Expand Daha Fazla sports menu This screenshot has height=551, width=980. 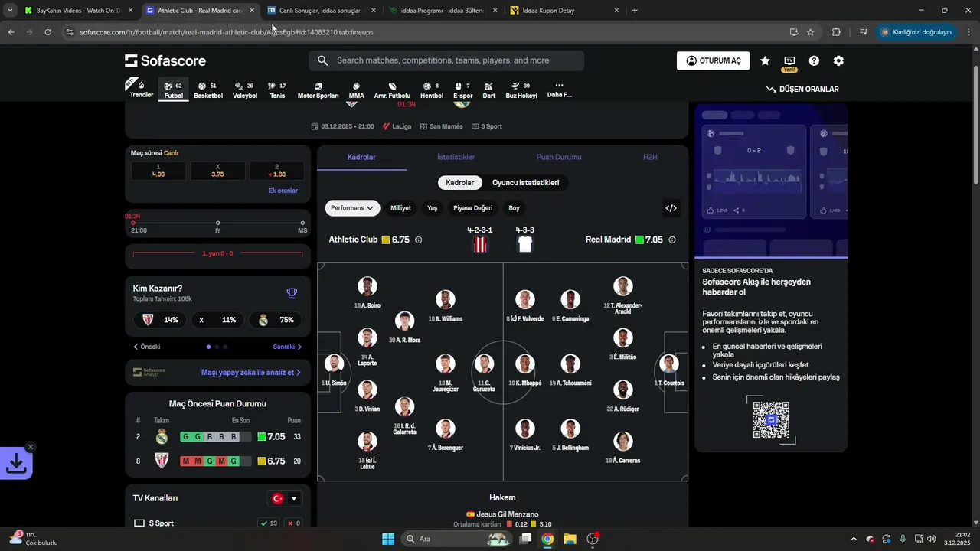point(559,90)
